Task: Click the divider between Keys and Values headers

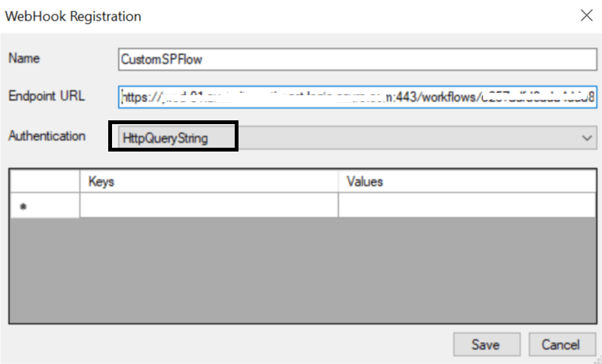Action: tap(338, 181)
